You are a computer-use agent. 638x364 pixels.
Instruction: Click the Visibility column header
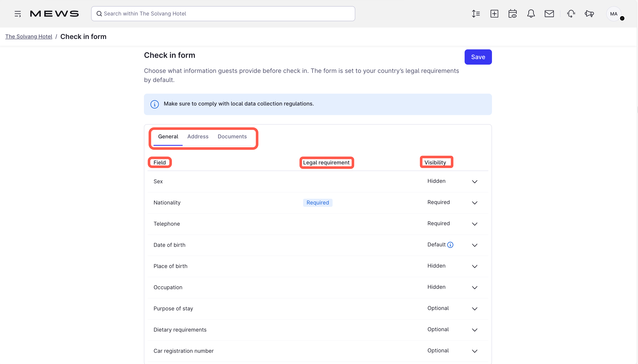(435, 163)
